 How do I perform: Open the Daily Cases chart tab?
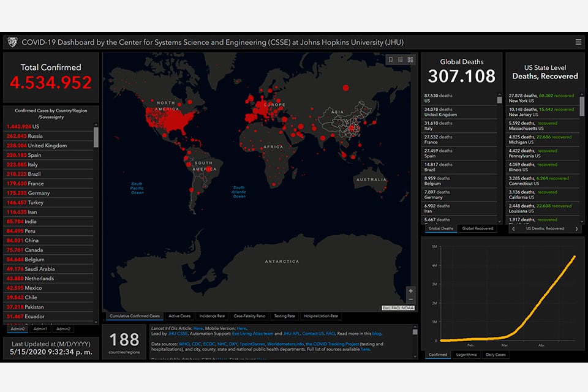[496, 355]
